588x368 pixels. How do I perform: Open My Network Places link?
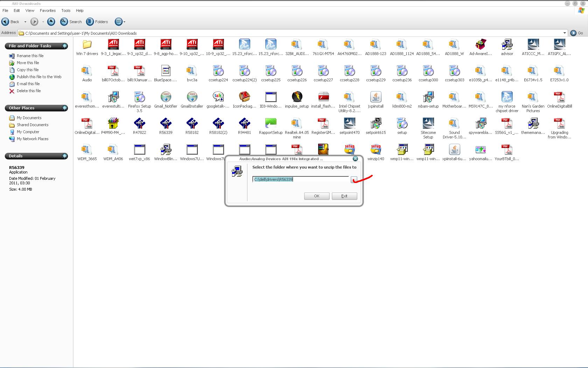pyautogui.click(x=33, y=139)
